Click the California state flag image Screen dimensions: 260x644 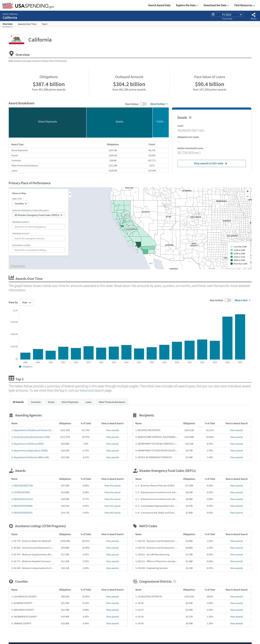16,39
